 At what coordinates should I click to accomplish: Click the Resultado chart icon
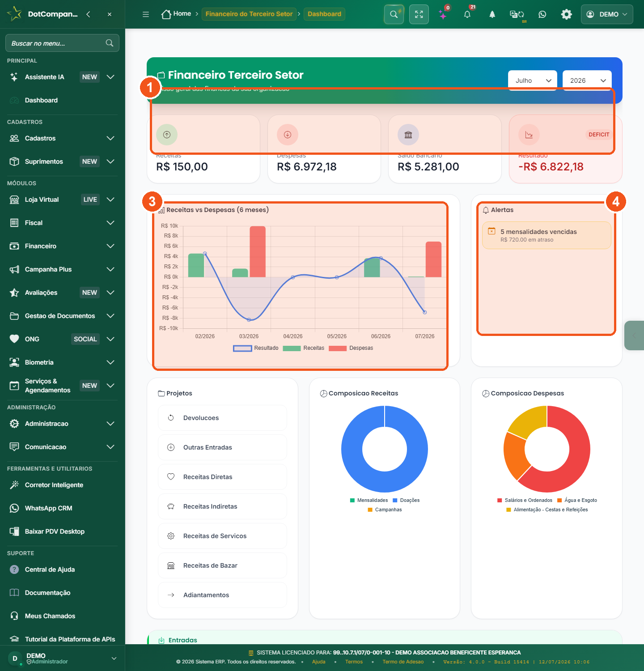[x=529, y=135]
